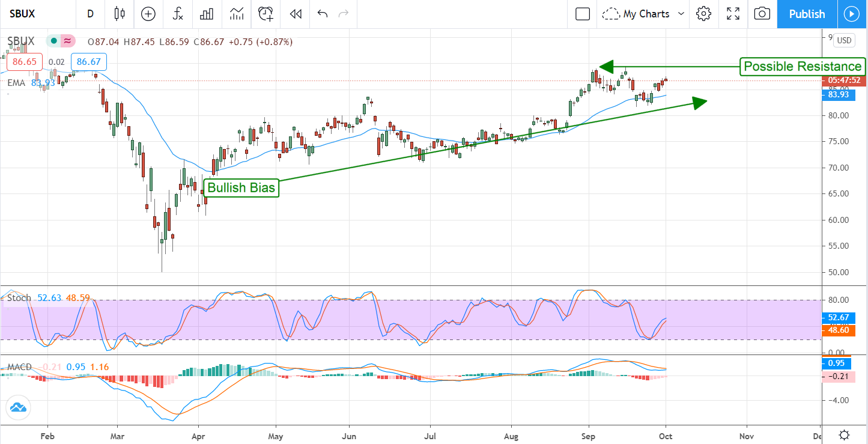The height and width of the screenshot is (444, 868).
Task: Click the red −0.21 MACD axis label
Action: [839, 376]
